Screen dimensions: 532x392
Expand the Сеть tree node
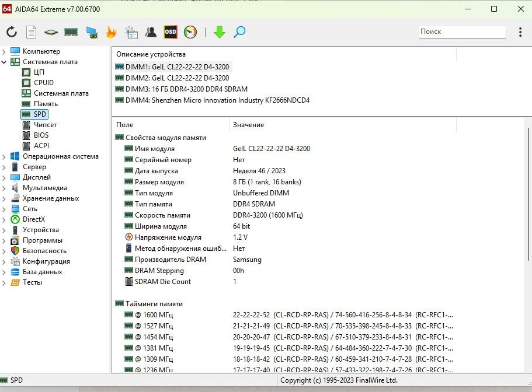(4, 209)
